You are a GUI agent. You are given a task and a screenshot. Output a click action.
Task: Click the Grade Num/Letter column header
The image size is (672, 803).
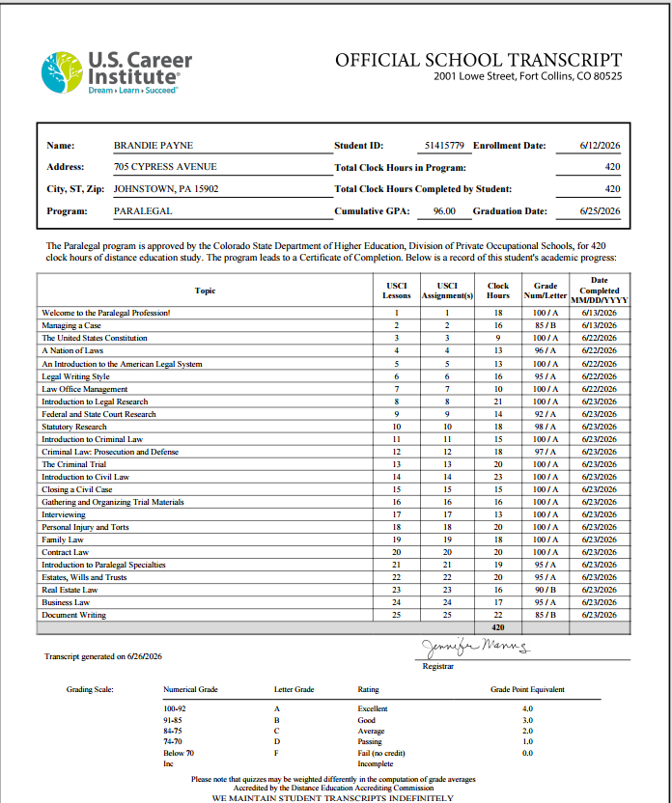(545, 291)
